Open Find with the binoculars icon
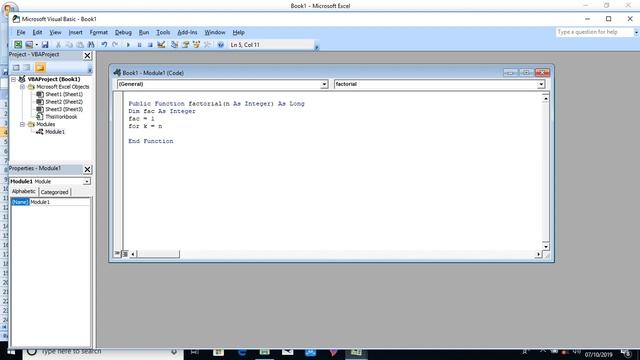The image size is (640, 360). pyautogui.click(x=91, y=44)
